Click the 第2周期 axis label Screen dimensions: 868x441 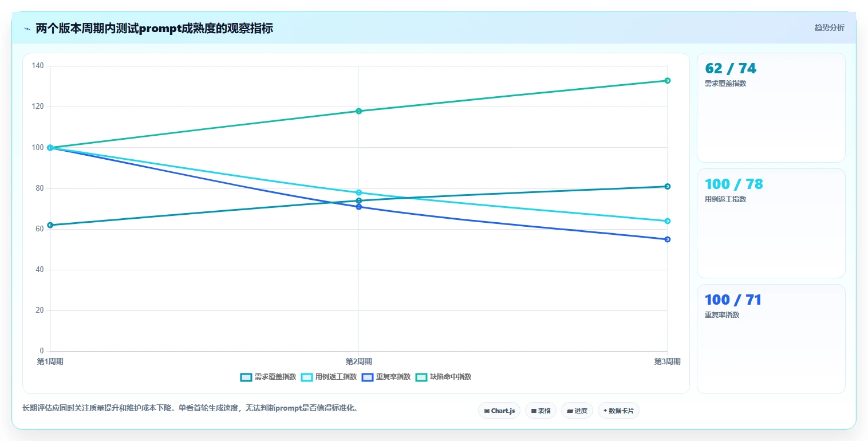[x=358, y=361]
